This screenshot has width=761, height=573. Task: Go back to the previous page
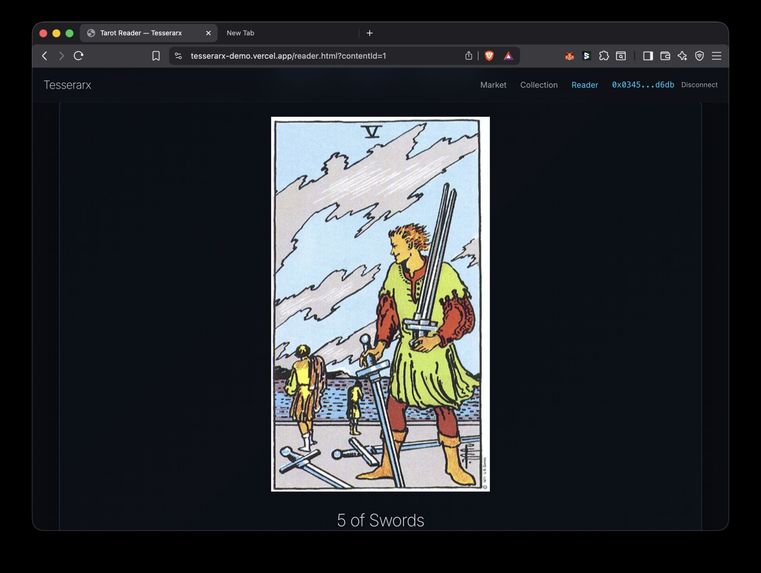[45, 56]
